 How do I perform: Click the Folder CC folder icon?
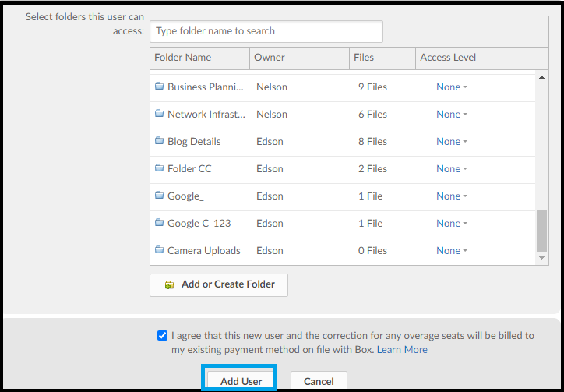point(159,168)
